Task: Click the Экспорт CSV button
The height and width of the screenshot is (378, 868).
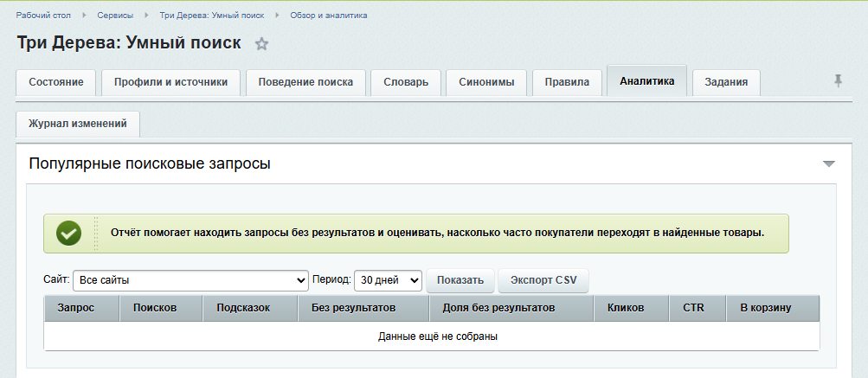Action: point(543,280)
